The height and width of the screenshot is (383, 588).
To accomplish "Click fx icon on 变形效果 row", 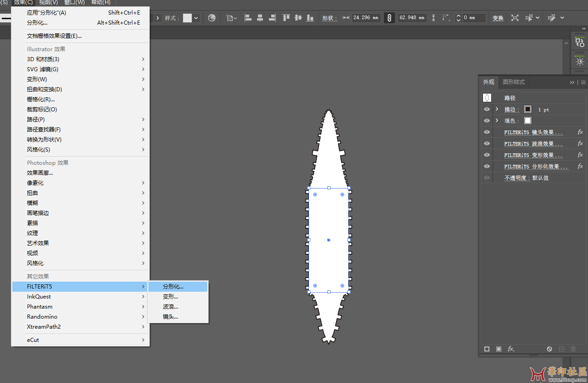I will coord(580,155).
